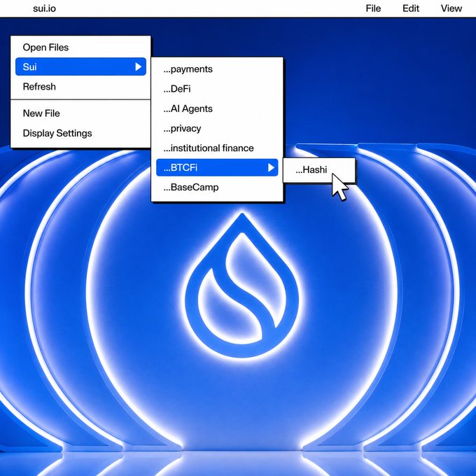Screen dimensions: 476x476
Task: Select the highlighted Sui menu entry
Action: coord(80,66)
